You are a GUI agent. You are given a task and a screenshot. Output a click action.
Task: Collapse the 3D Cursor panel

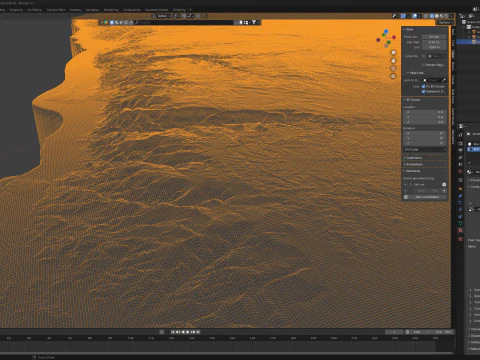pyautogui.click(x=413, y=100)
